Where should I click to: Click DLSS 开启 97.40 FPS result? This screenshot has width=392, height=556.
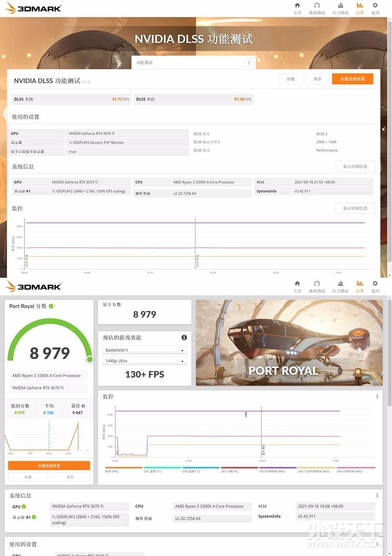point(193,99)
